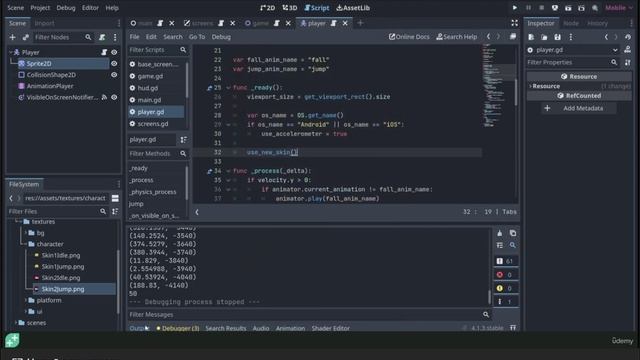Toggle Player node visibility

coord(114,52)
